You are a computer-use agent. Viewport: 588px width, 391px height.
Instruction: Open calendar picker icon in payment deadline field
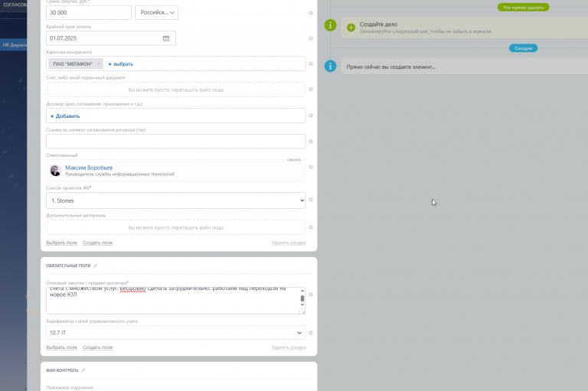coord(166,38)
